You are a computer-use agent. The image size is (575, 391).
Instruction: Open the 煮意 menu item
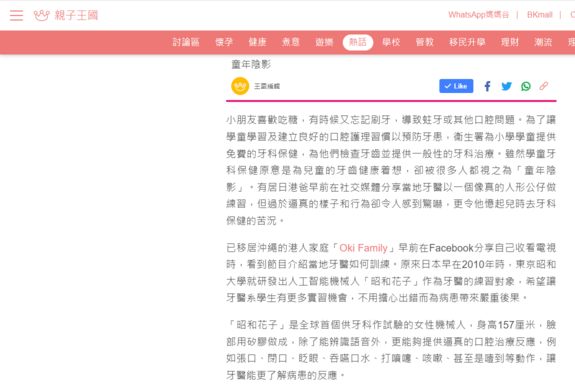291,42
